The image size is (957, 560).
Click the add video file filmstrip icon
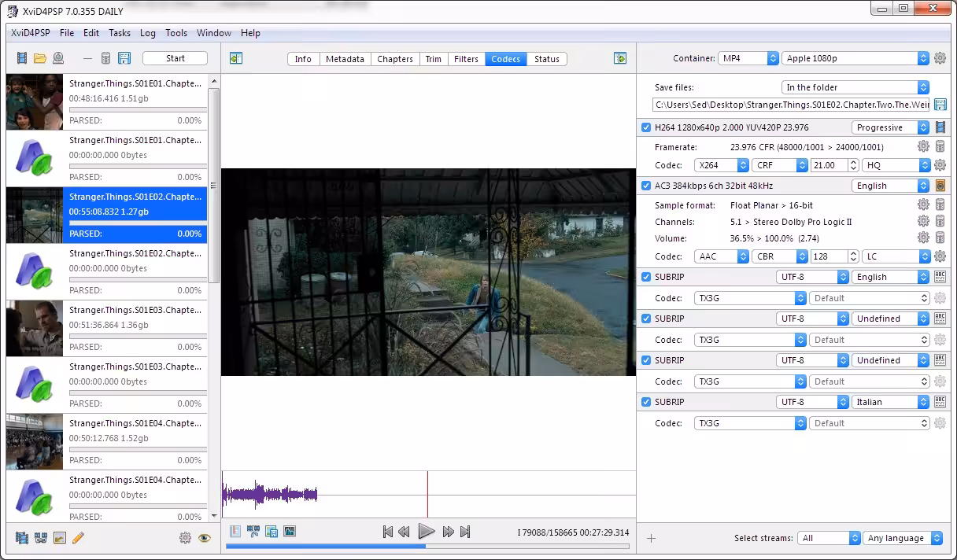(x=22, y=58)
